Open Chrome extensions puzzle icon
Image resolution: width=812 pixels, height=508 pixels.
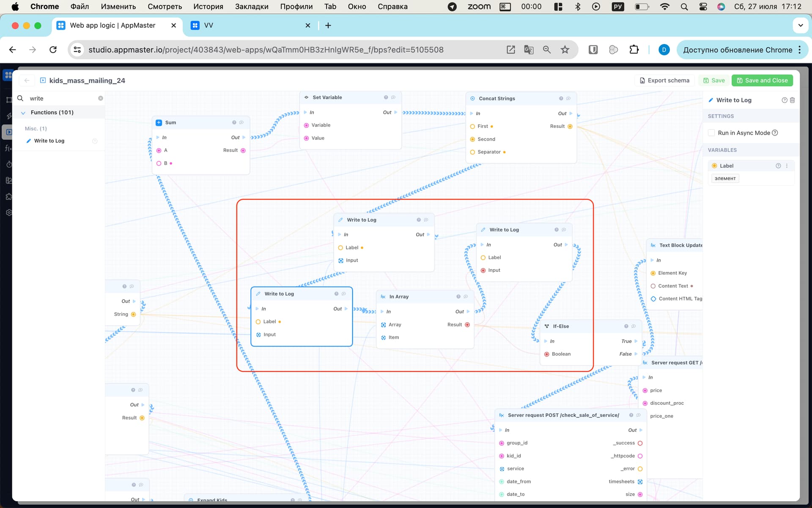coord(634,50)
